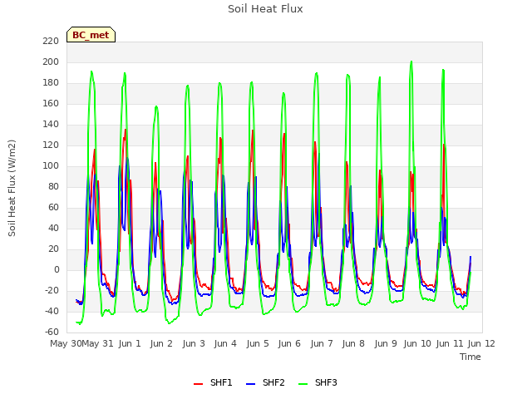Click the May 30 x-axis tick label
532x399 pixels.
click(66, 343)
